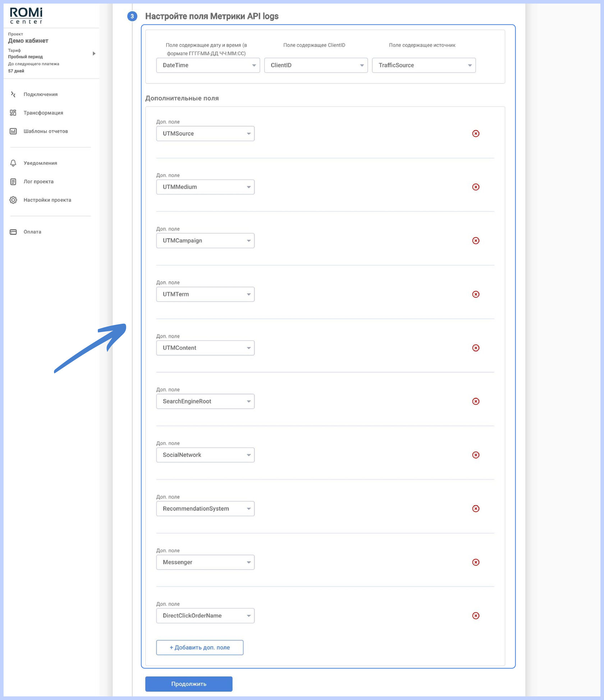Delete the Messenger field row
Image resolution: width=604 pixels, height=700 pixels.
click(x=476, y=562)
